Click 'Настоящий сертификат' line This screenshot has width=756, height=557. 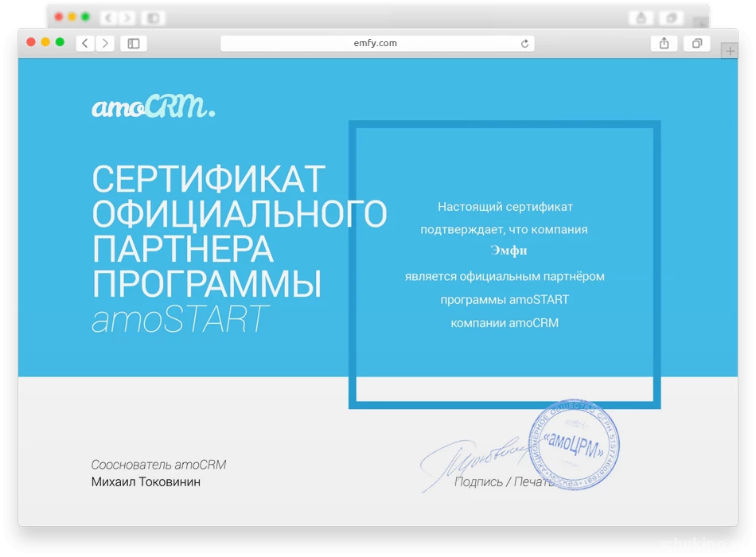click(505, 207)
